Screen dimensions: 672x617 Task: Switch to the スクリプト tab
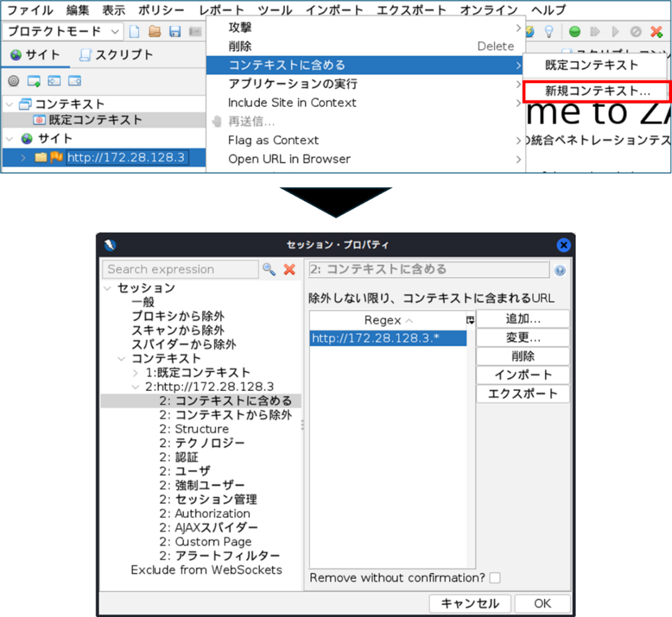click(x=117, y=55)
